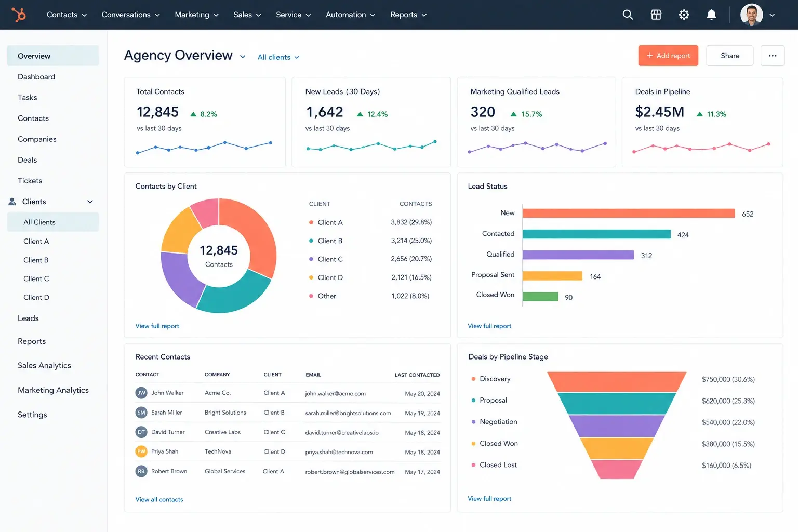Click the purple Negotiation legend dot
798x532 pixels.
pos(473,422)
